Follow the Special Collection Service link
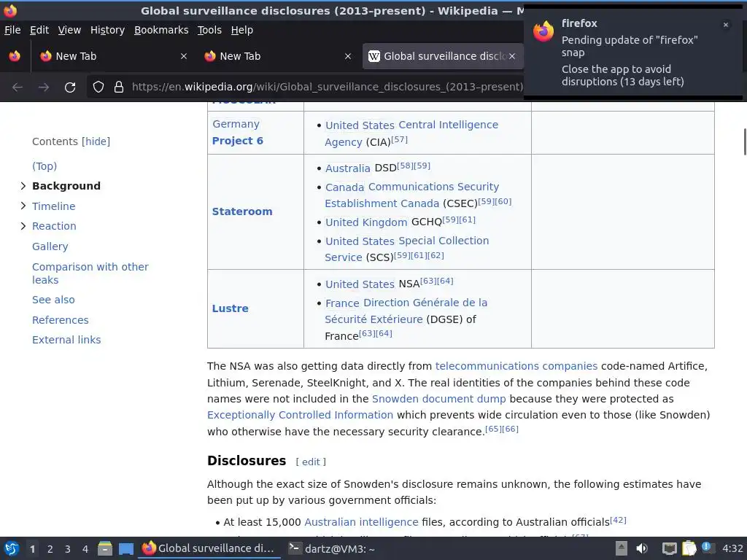The height and width of the screenshot is (560, 747). (407, 249)
